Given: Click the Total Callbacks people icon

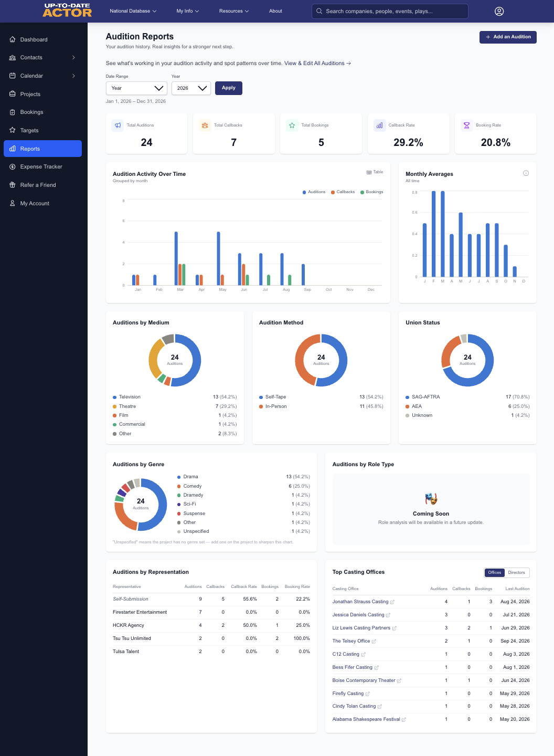Looking at the screenshot, I should (x=205, y=125).
